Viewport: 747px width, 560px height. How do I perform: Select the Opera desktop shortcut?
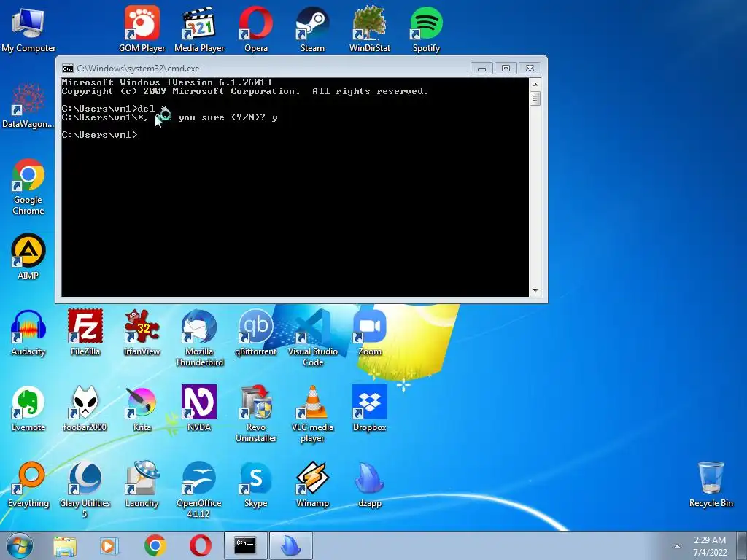256,29
